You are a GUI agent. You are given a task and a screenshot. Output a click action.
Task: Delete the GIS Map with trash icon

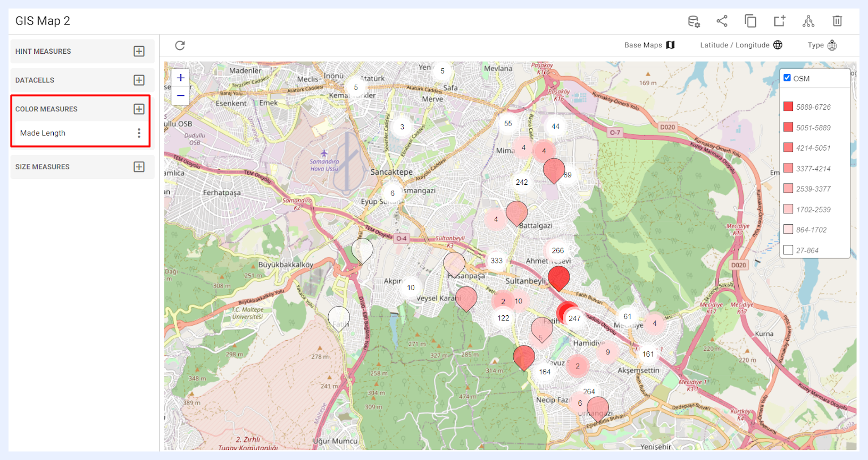pos(837,21)
